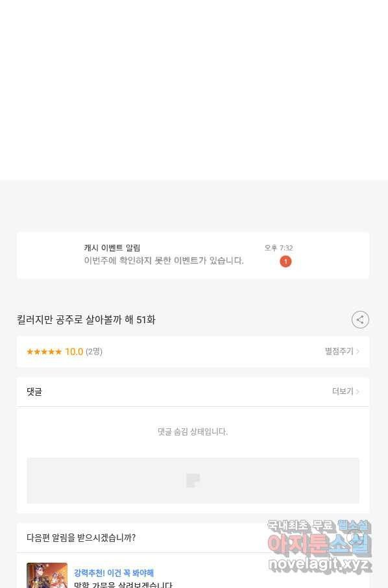
Task: Click the placeholder icon in gray banner
Action: pyautogui.click(x=193, y=480)
